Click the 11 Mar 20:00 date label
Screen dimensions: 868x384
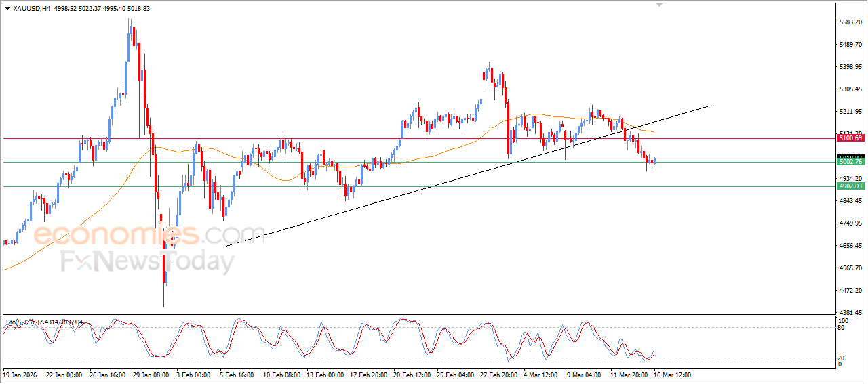629,374
